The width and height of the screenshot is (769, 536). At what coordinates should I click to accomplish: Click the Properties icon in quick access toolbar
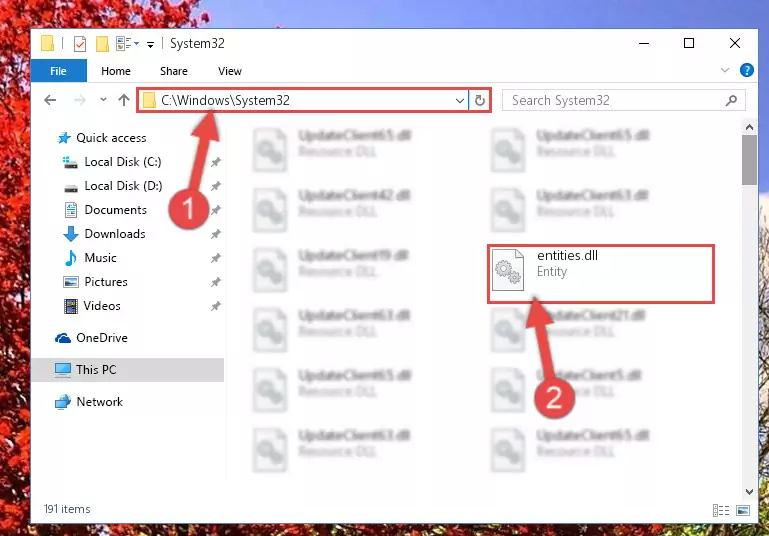coord(80,44)
